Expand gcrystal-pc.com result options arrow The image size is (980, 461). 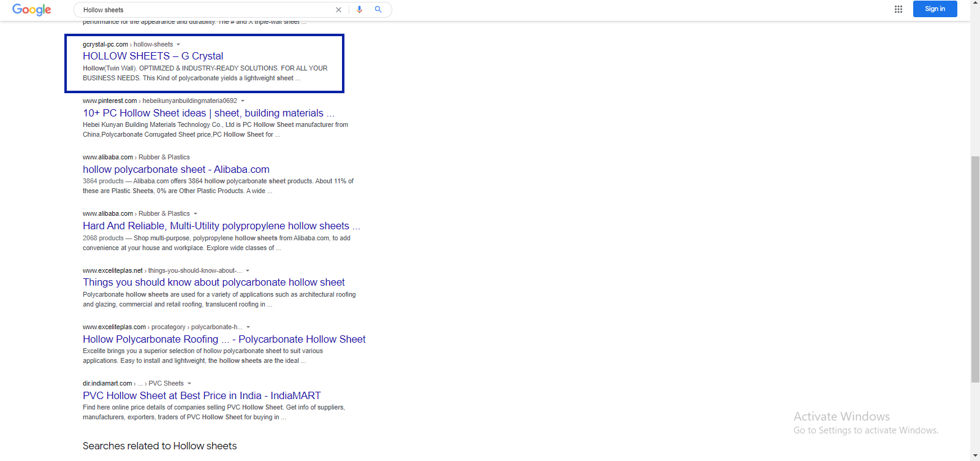pos(178,44)
